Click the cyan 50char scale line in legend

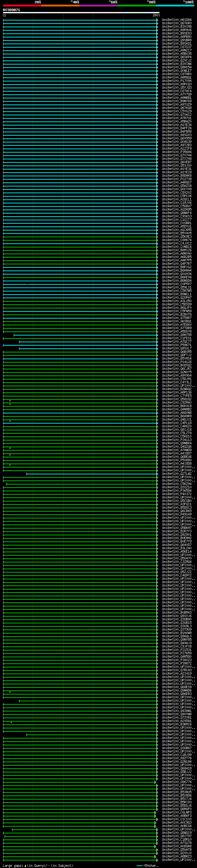[x=140, y=865]
